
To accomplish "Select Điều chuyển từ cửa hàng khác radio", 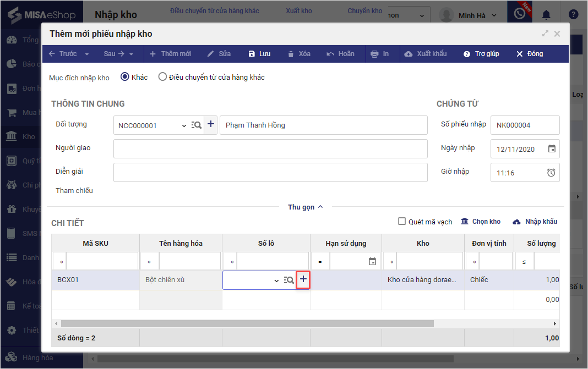I will pyautogui.click(x=162, y=77).
